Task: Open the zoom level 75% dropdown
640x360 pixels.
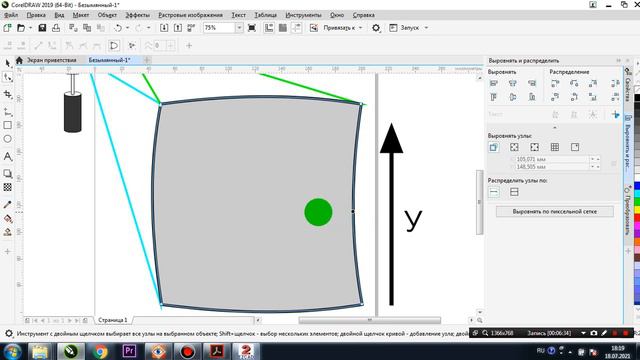Action: tap(240, 28)
